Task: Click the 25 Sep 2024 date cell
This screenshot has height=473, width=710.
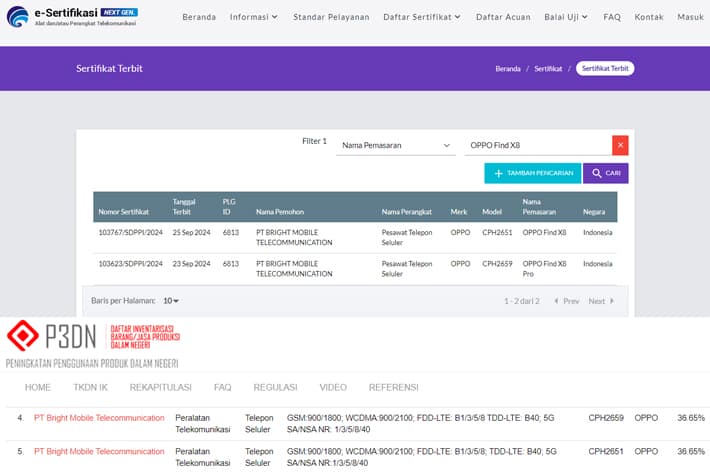Action: click(191, 232)
